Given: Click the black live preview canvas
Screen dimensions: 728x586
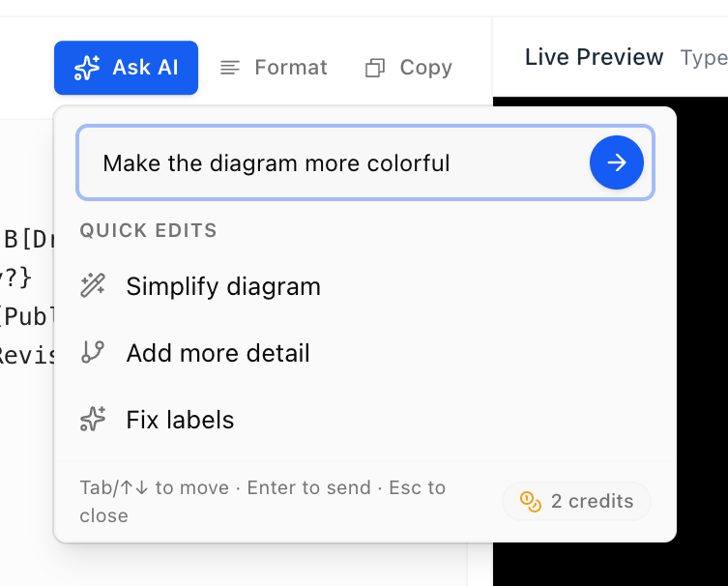Looking at the screenshot, I should (702, 325).
